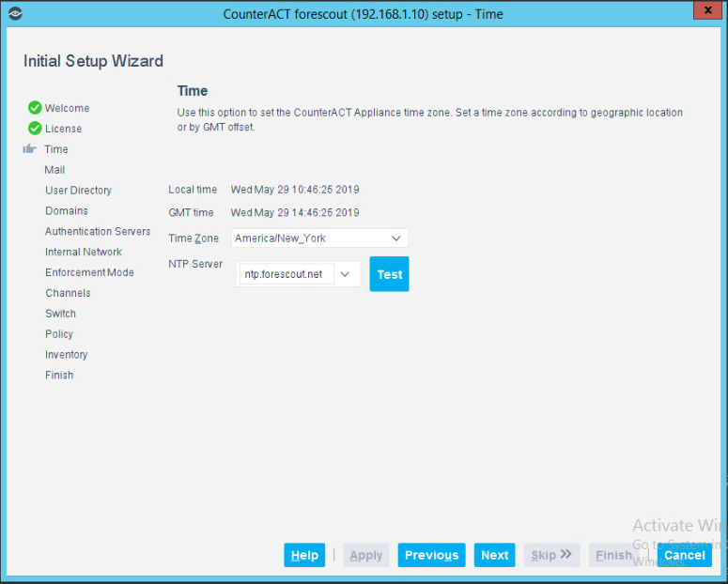Image resolution: width=728 pixels, height=584 pixels.
Task: Click the CounterACT eye logo icon
Action: pyautogui.click(x=15, y=13)
